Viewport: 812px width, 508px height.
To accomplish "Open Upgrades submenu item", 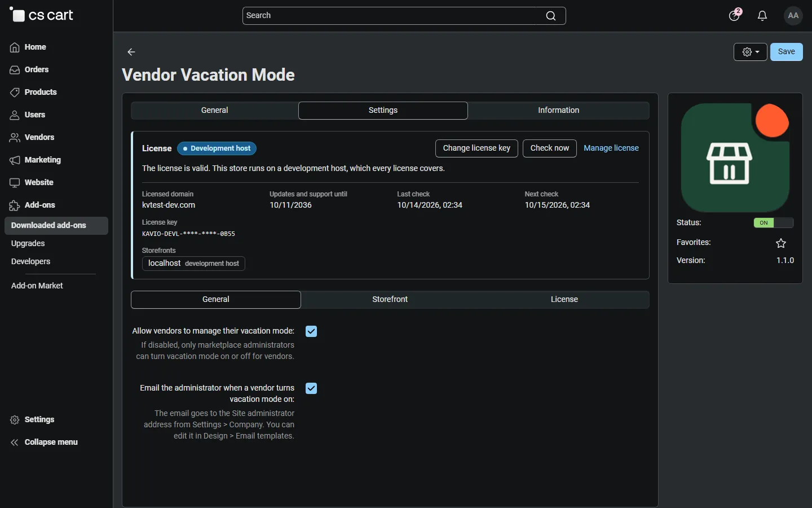I will (x=28, y=244).
